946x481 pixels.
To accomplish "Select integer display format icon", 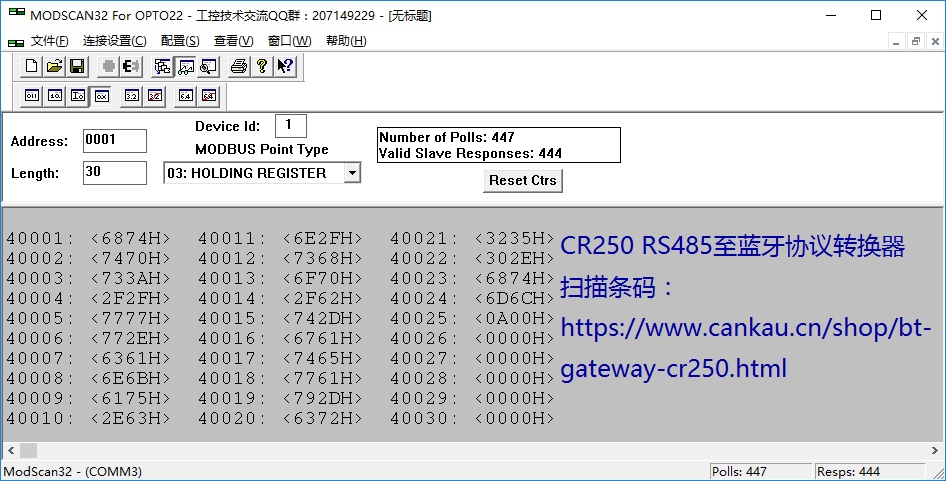I will [78, 96].
